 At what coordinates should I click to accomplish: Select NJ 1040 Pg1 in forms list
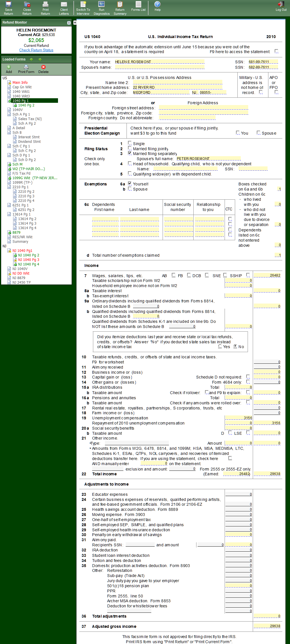[x=22, y=251]
